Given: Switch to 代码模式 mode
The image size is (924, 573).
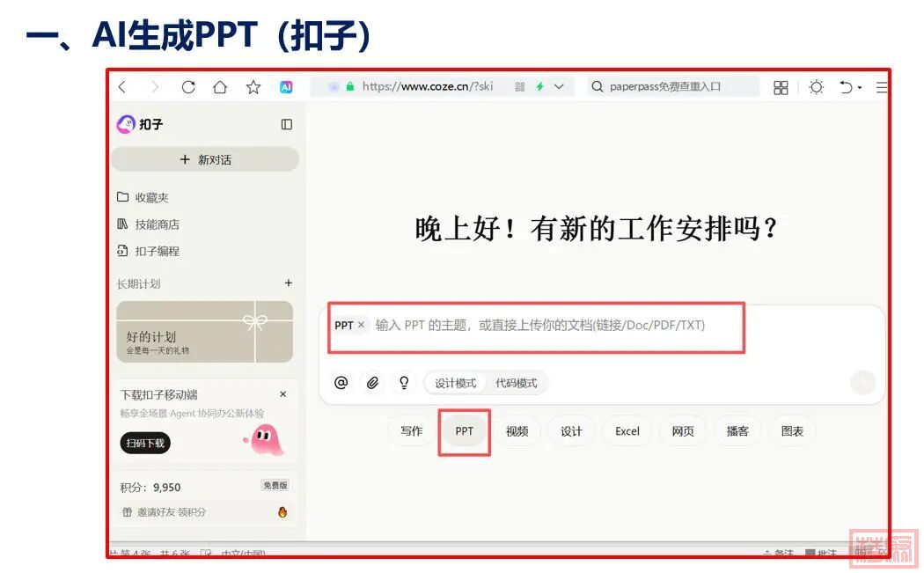Looking at the screenshot, I should pyautogui.click(x=517, y=383).
